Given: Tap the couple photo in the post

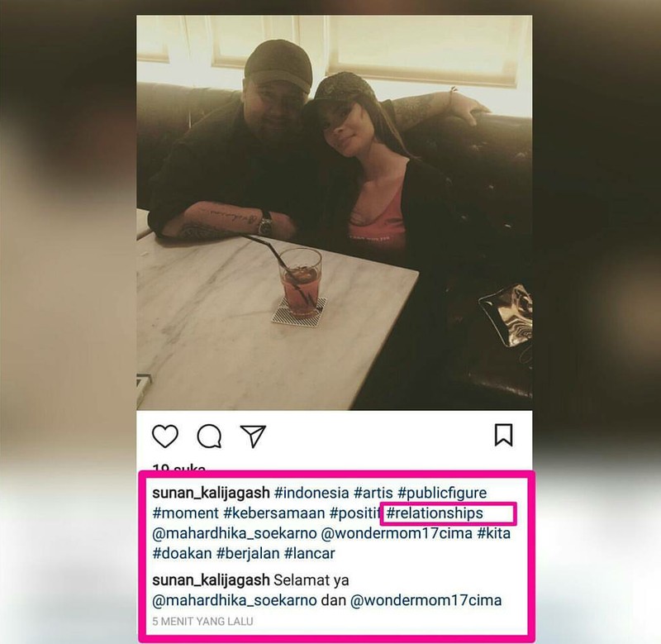Looking at the screenshot, I should point(335,212).
